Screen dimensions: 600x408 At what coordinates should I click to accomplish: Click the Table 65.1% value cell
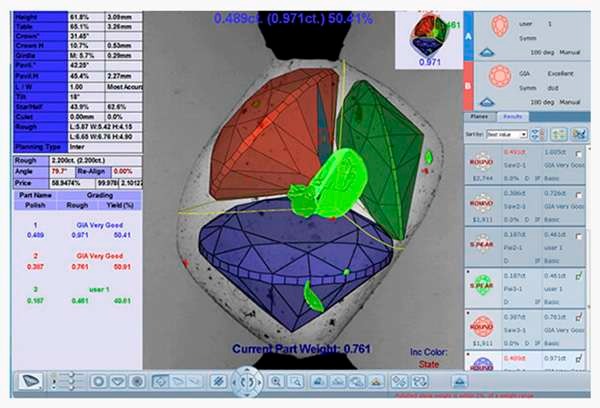86,27
